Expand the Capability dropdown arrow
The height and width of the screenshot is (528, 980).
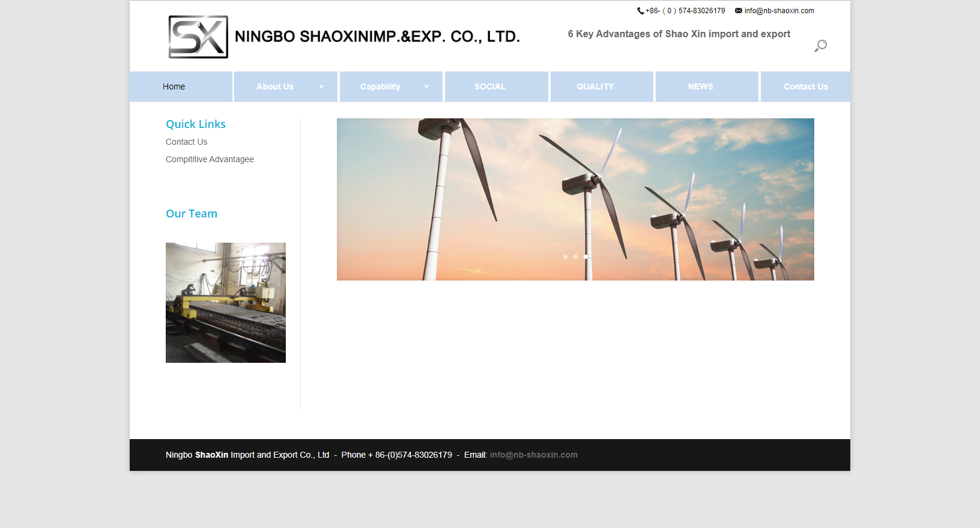click(426, 86)
